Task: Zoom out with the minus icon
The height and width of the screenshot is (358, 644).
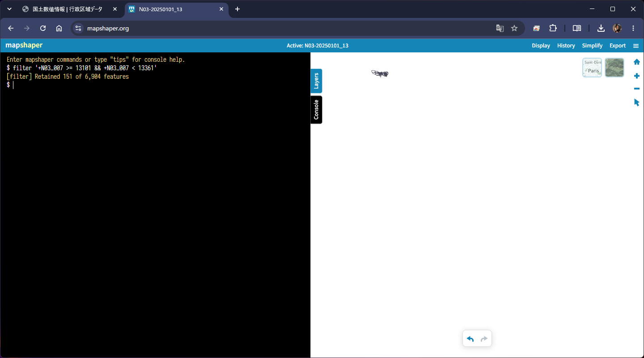Action: click(637, 89)
